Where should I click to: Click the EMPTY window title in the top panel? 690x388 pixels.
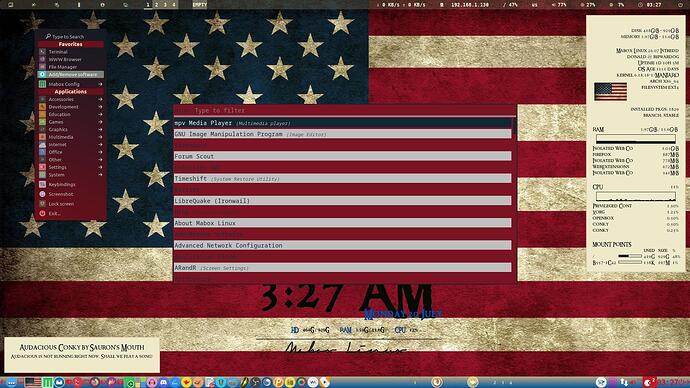[199, 5]
